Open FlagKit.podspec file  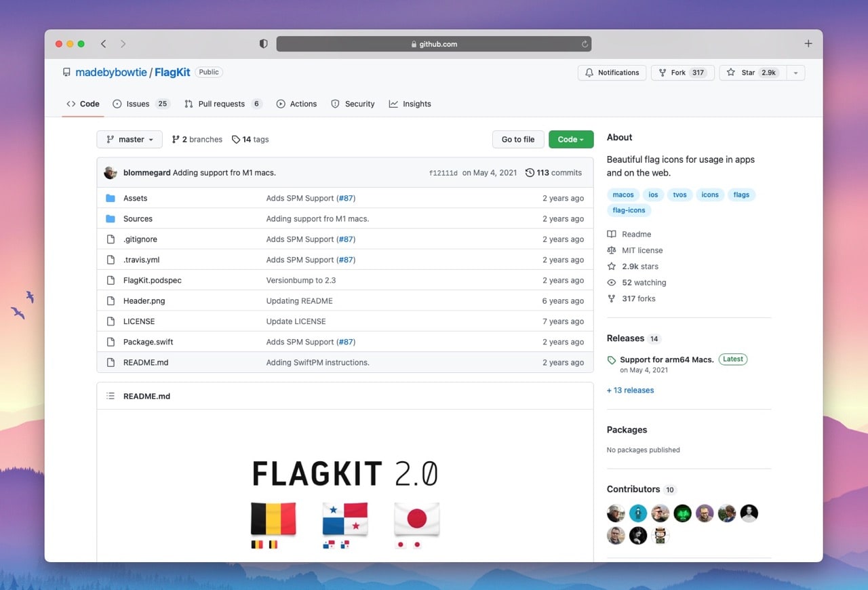tap(153, 280)
